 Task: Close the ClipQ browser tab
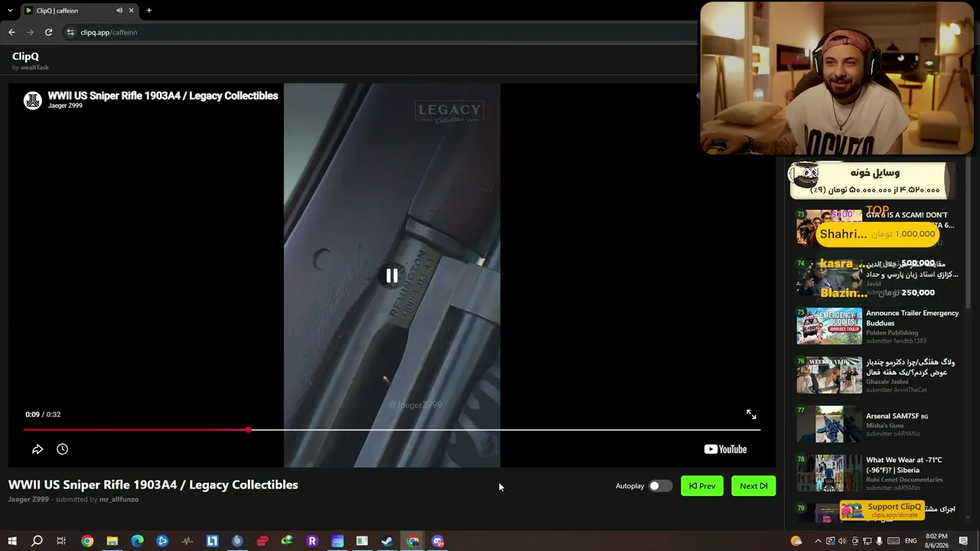[x=131, y=11]
